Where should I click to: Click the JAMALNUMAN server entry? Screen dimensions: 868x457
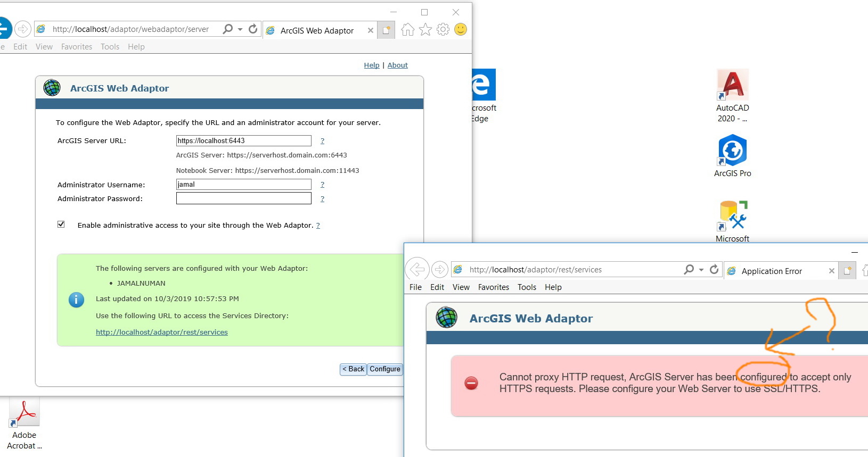coord(141,284)
